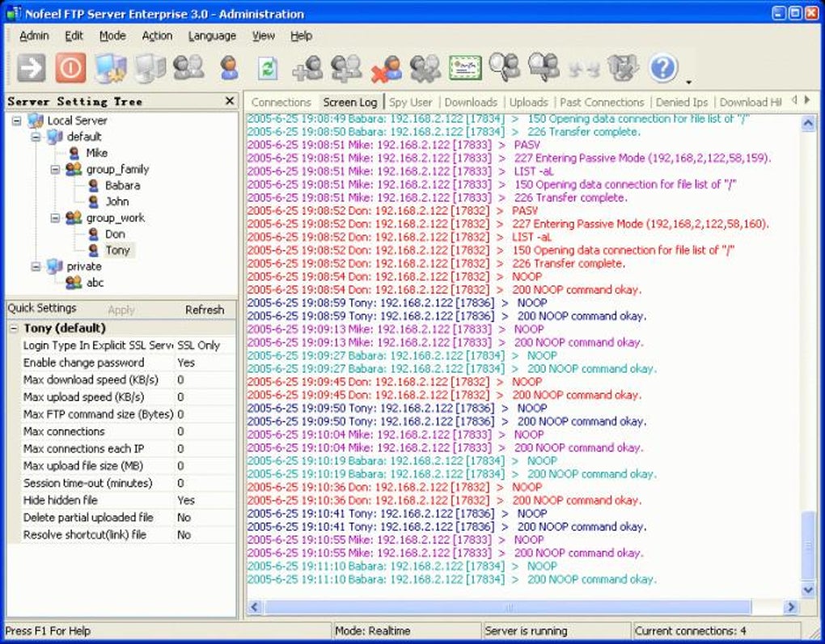Switch to the Uploads tab
This screenshot has width=825, height=644.
click(528, 102)
